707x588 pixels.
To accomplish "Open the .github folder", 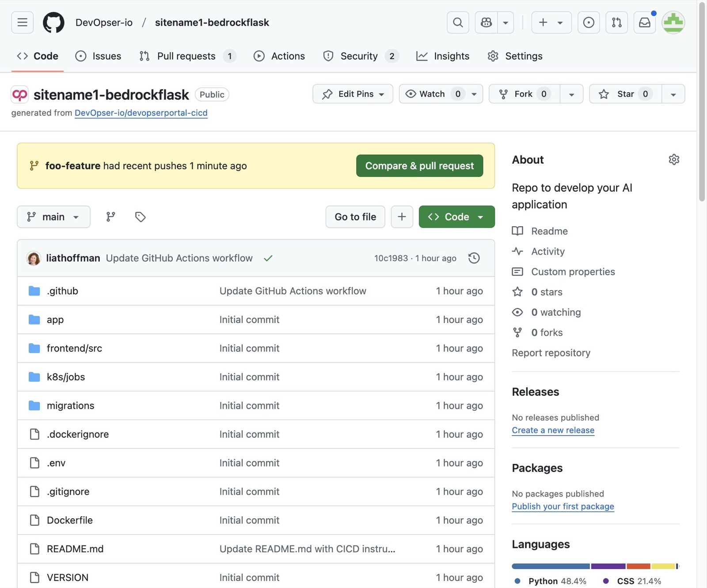I will tap(62, 291).
